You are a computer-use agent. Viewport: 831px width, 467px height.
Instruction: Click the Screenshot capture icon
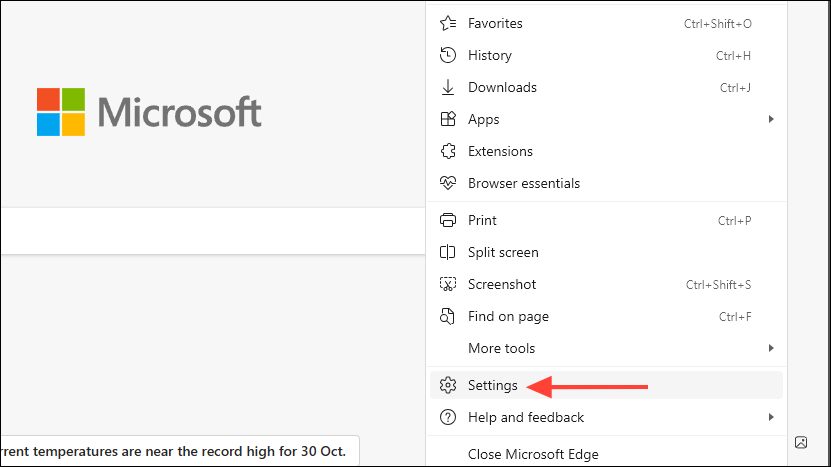pyautogui.click(x=448, y=284)
